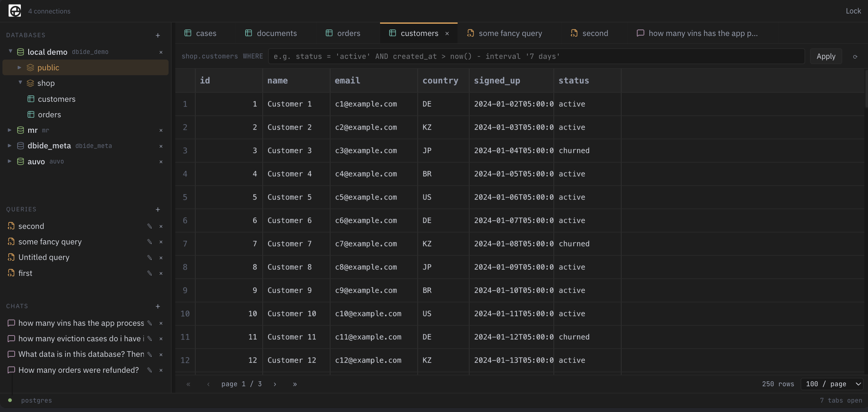Viewport: 868px width, 412px height.
Task: Expand the auvo database
Action: [x=9, y=161]
